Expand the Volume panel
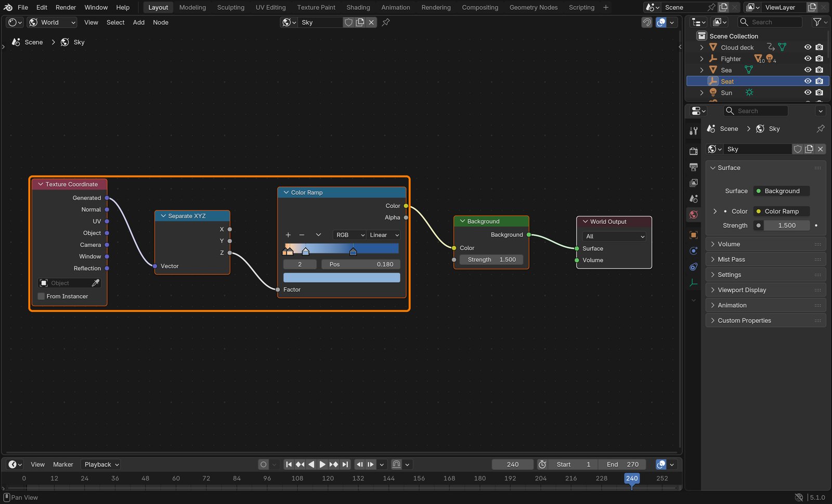 coord(765,244)
